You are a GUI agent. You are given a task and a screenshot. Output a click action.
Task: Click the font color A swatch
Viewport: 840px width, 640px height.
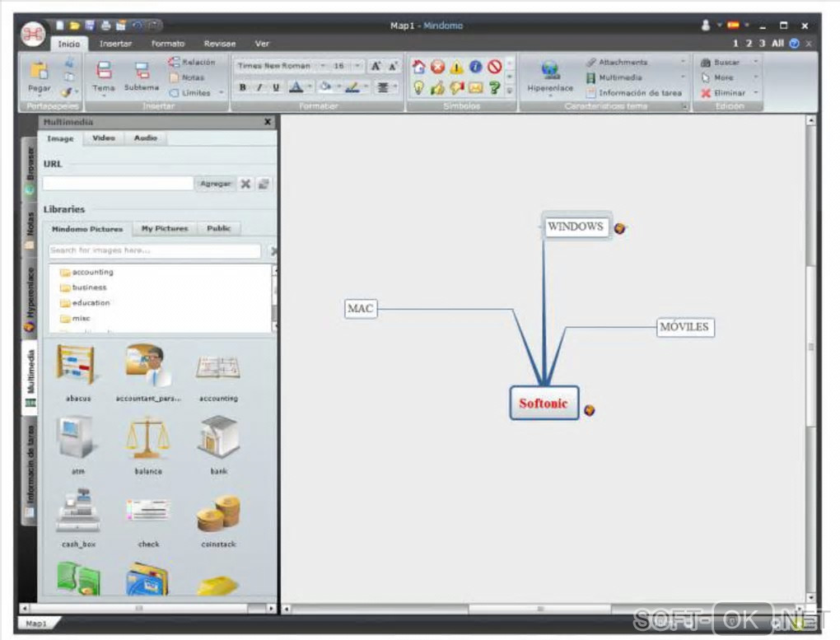click(296, 86)
